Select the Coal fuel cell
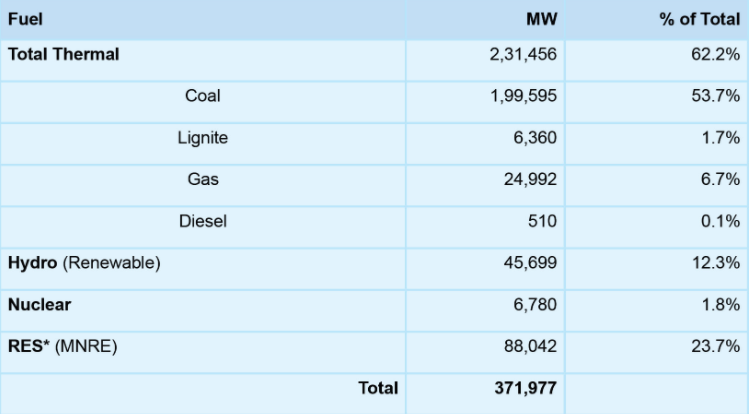This screenshot has height=414, width=751. point(203,96)
